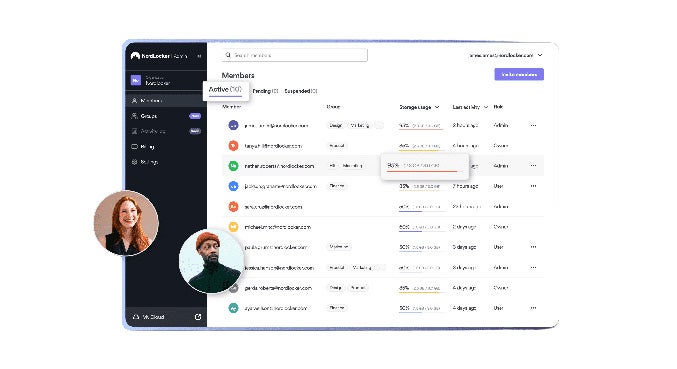Click the teal avatar in the last member row

(233, 308)
